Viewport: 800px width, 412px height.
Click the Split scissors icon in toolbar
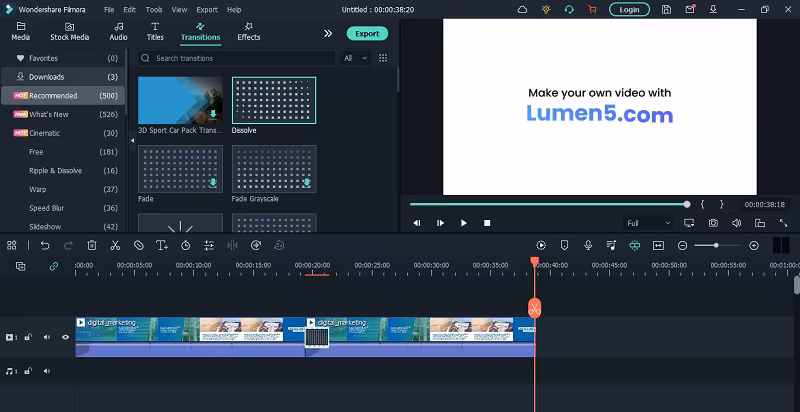coord(115,245)
